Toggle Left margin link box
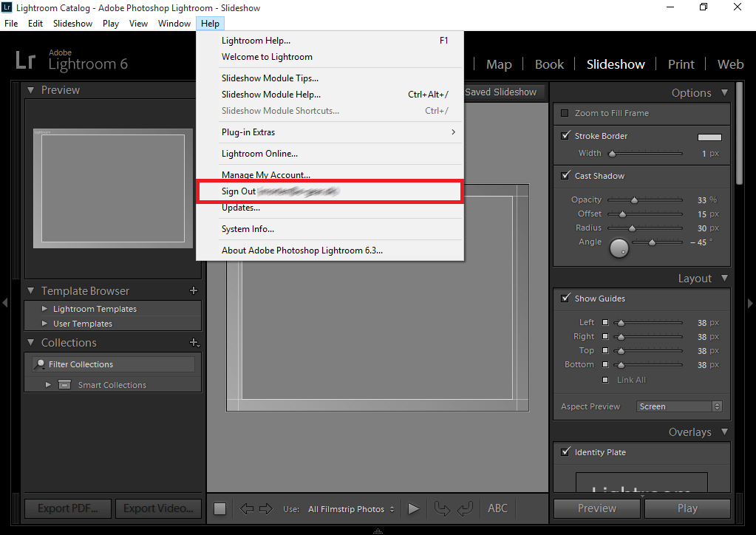 click(x=605, y=322)
